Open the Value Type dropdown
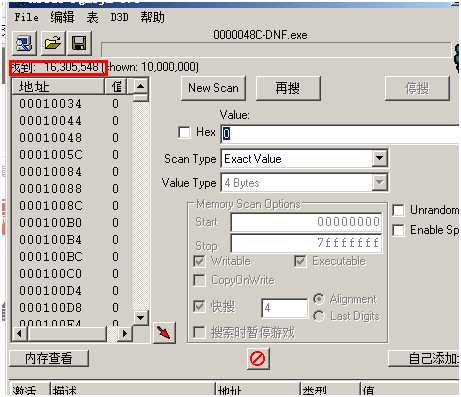The height and width of the screenshot is (397, 461). coord(380,183)
